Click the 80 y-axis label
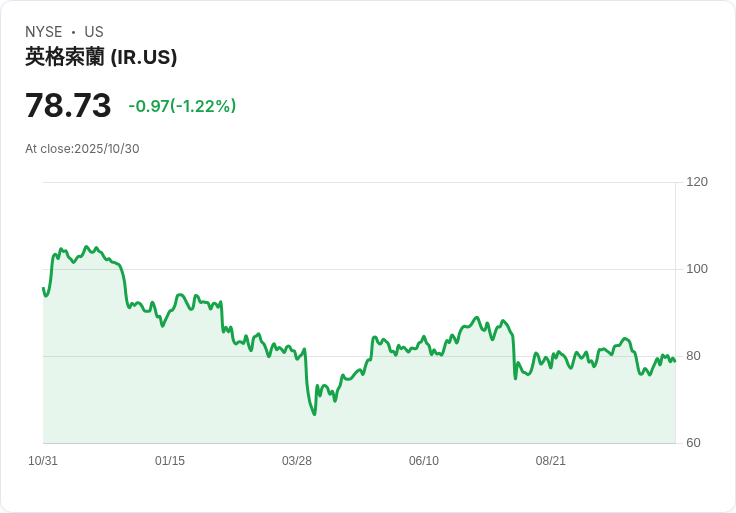This screenshot has width=736, height=513. tap(692, 356)
